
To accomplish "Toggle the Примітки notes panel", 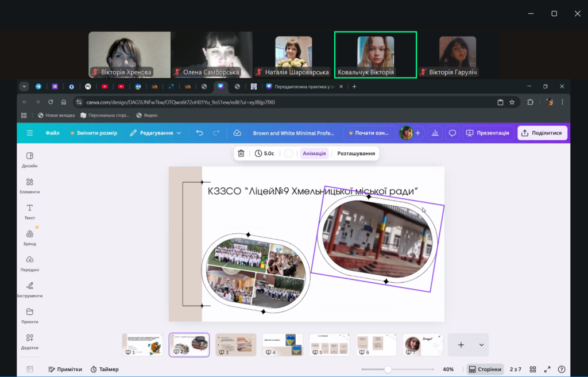I will (65, 369).
